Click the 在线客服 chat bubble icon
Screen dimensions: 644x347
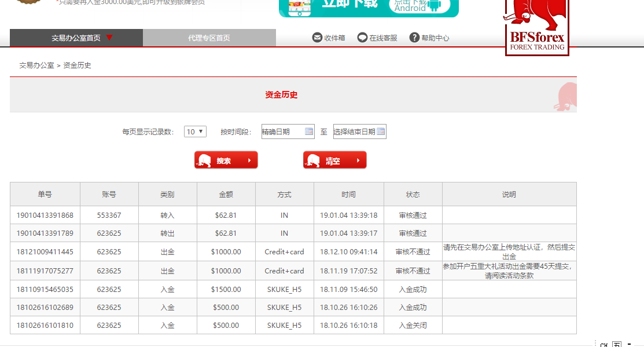362,38
